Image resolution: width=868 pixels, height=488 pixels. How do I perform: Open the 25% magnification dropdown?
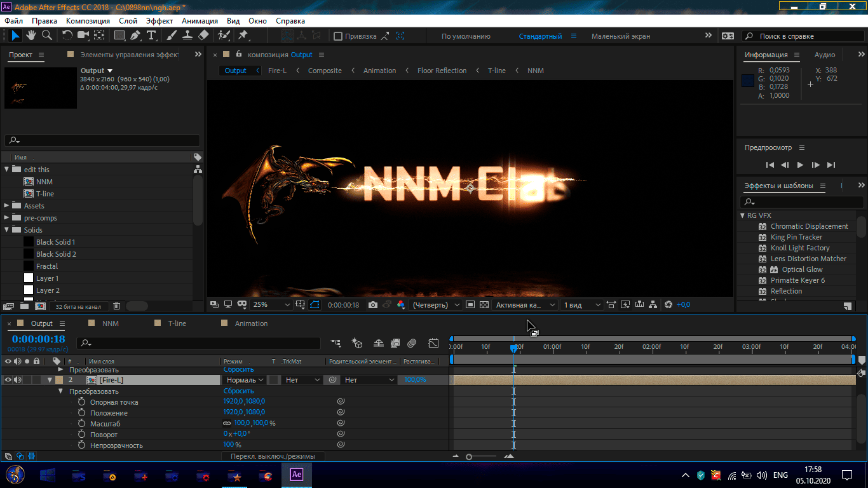[271, 305]
